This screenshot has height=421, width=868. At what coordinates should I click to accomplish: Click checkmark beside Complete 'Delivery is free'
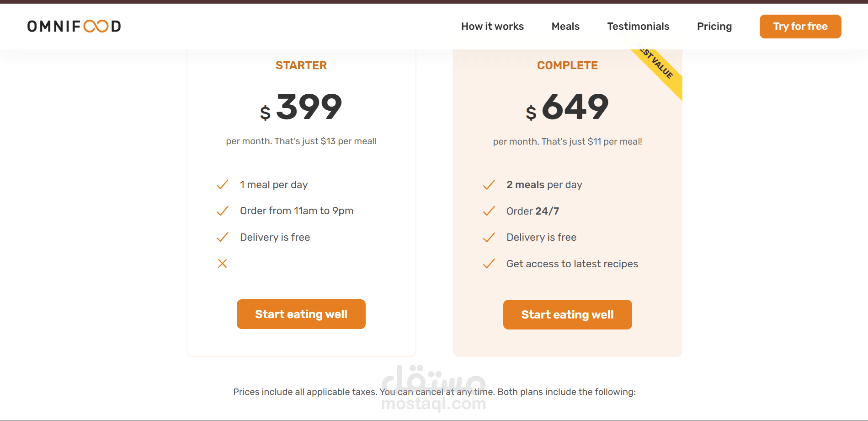(x=489, y=237)
